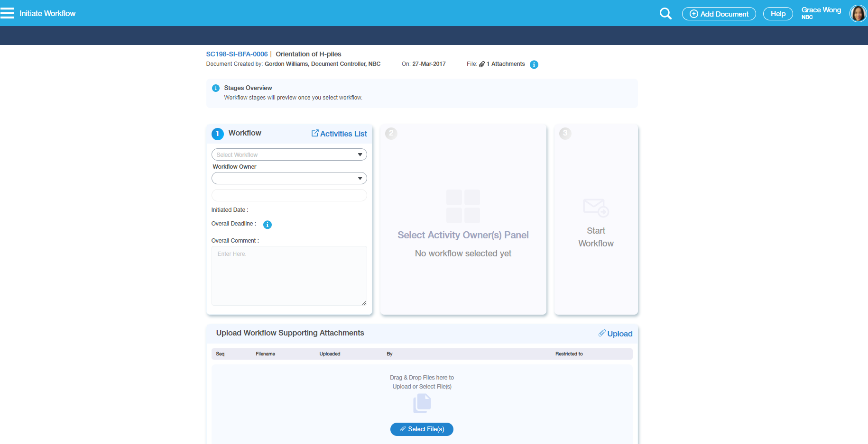Viewport: 868px width, 444px height.
Task: Click the search magnifier icon
Action: [x=665, y=14]
